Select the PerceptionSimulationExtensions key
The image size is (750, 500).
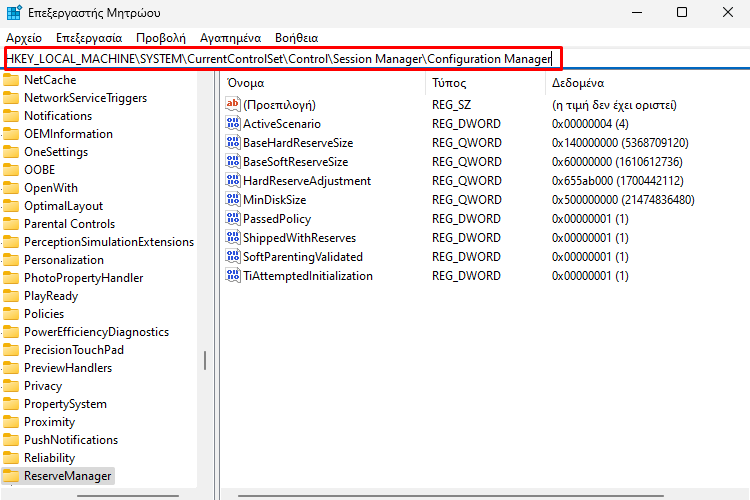coord(109,242)
